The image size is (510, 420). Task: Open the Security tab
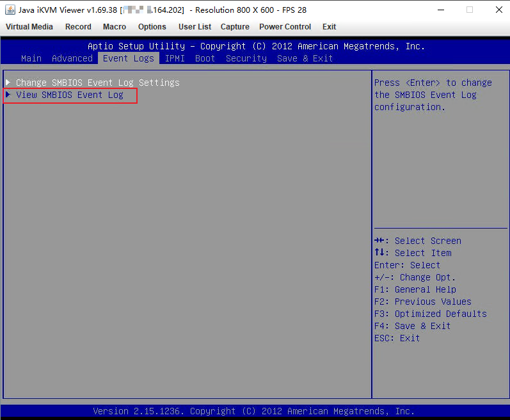point(246,58)
